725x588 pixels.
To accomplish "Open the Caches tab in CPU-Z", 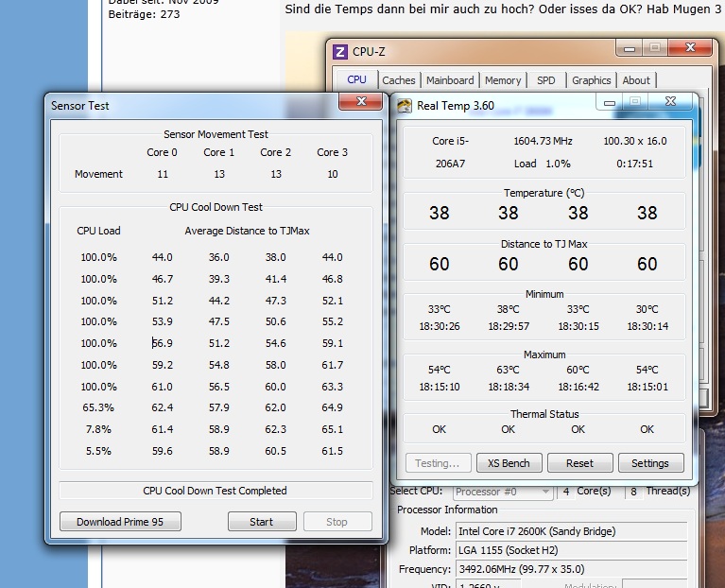I will click(x=399, y=80).
